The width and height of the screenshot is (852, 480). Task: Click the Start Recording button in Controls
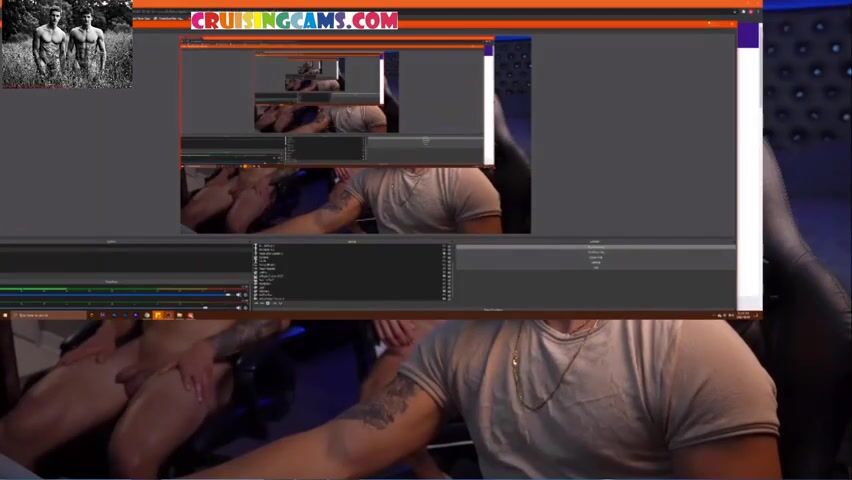[595, 252]
